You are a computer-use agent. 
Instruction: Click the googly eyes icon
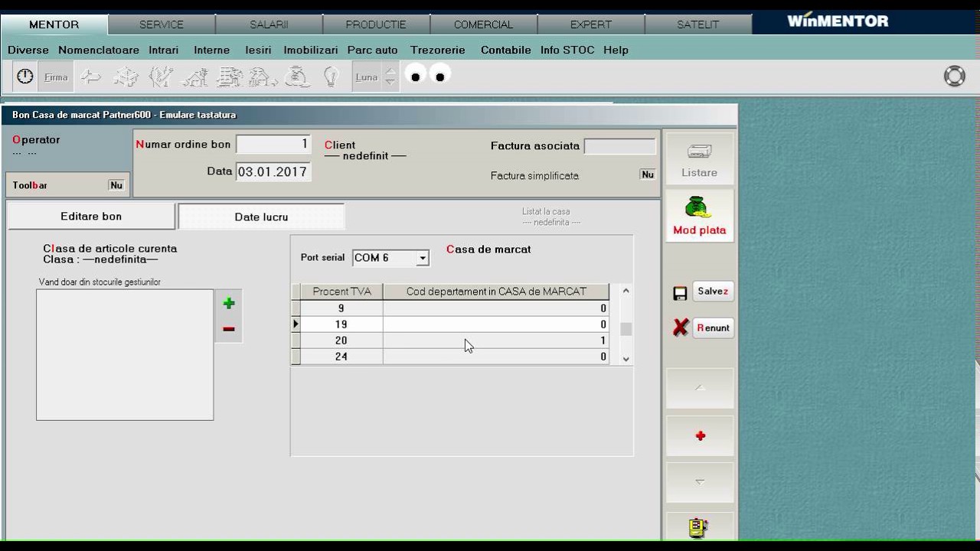pos(427,75)
